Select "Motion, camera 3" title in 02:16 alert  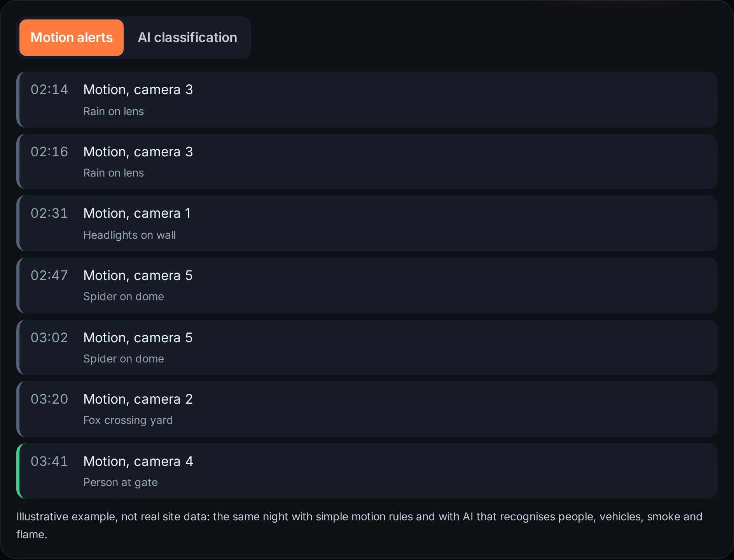point(138,152)
